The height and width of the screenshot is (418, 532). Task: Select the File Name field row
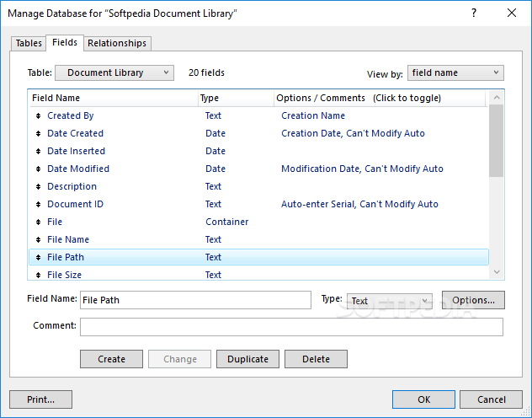pos(258,239)
